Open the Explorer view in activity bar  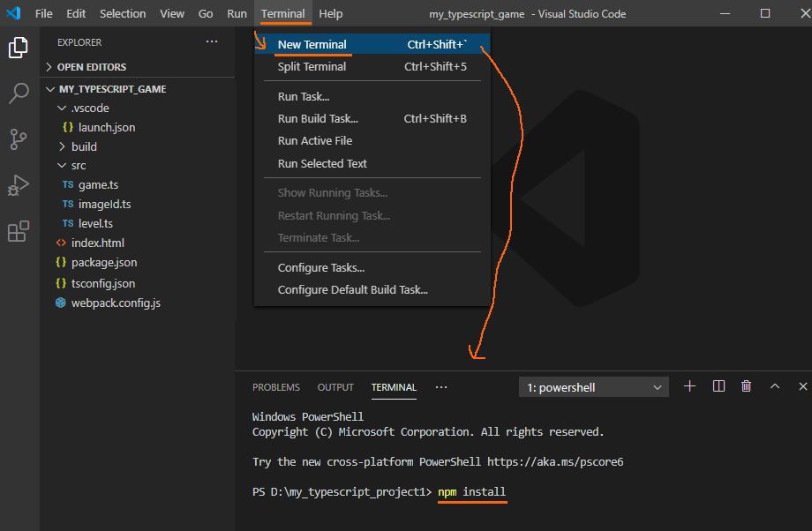tap(19, 48)
